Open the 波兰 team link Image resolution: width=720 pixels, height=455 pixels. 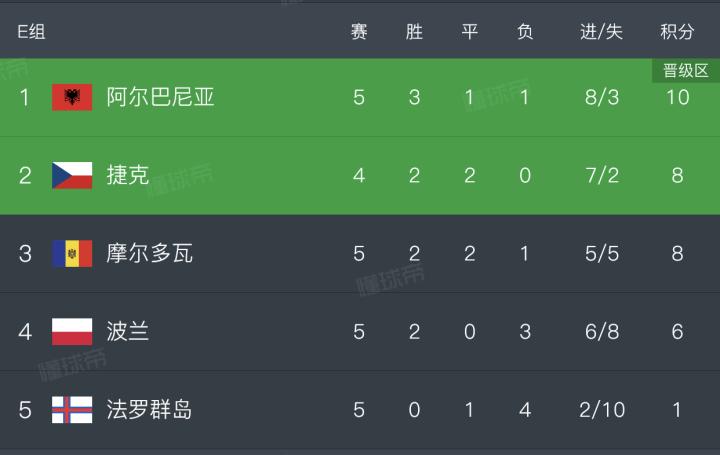128,332
